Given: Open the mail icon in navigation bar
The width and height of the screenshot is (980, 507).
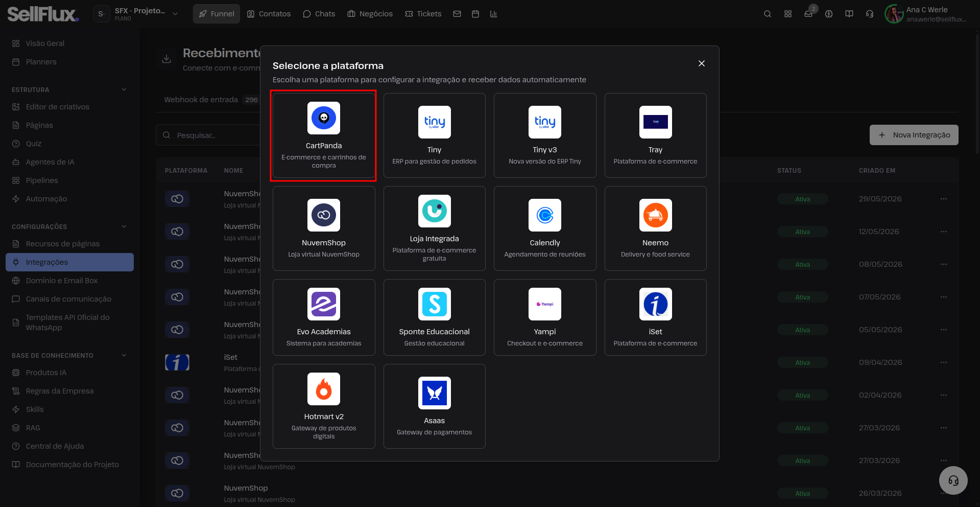Looking at the screenshot, I should (457, 14).
